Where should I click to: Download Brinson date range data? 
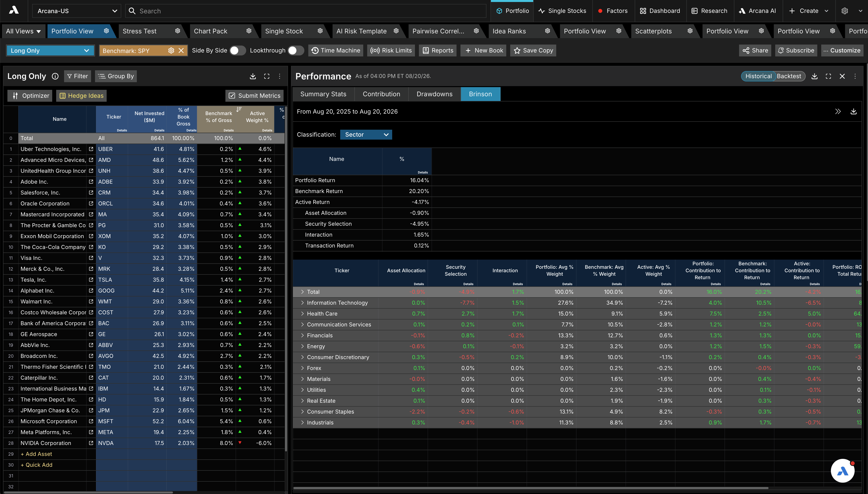(854, 112)
